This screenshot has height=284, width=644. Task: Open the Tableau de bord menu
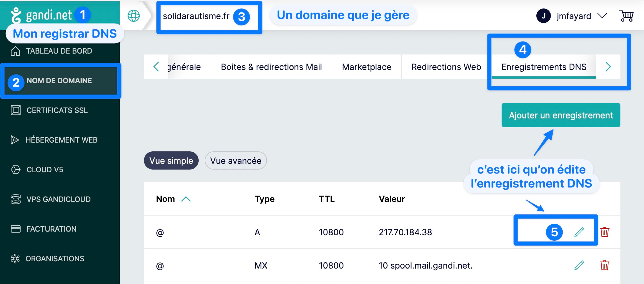pos(59,51)
